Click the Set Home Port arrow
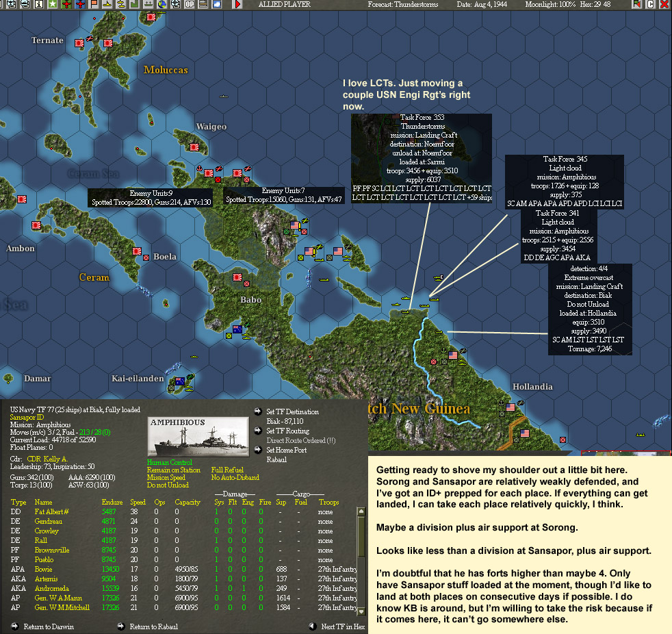The width and height of the screenshot is (672, 634). (258, 450)
